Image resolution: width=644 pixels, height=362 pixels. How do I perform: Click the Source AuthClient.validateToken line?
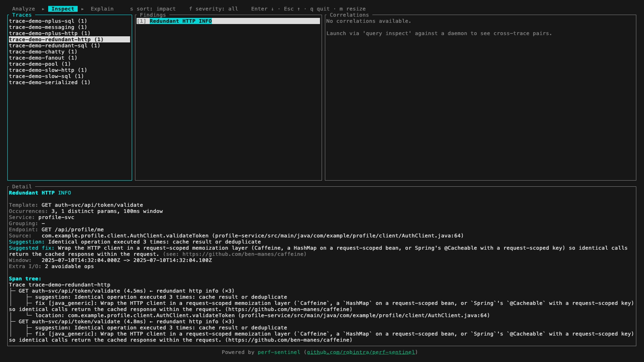coord(236,236)
